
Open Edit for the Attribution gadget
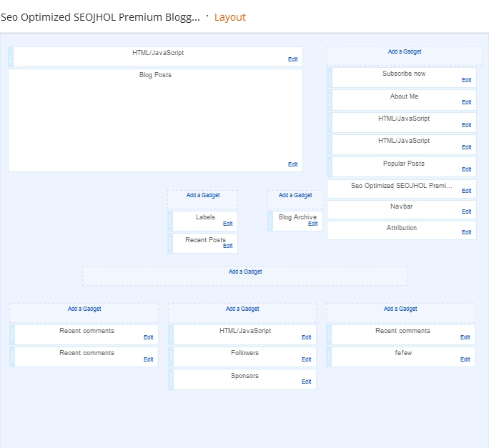[466, 232]
